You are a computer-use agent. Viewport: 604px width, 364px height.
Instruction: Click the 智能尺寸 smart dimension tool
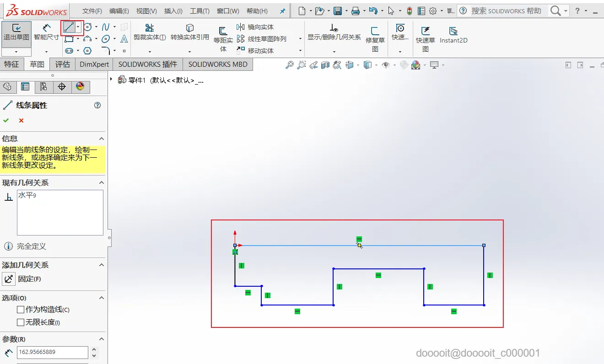click(46, 32)
